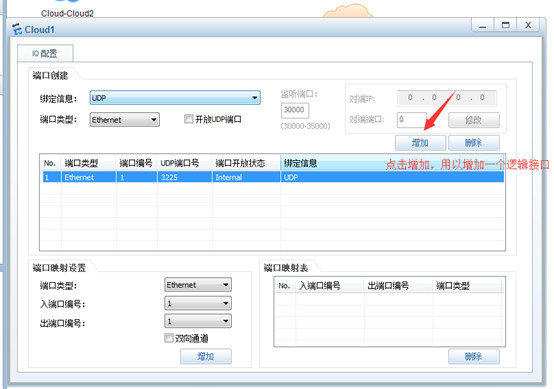
Task: Click the 对端端口 input field
Action: [x=412, y=119]
